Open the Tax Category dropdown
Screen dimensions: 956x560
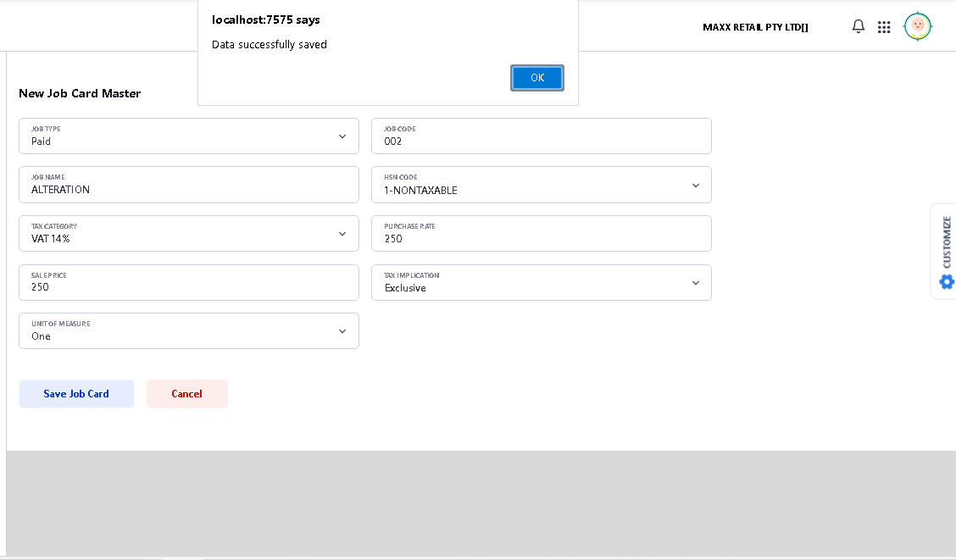tap(188, 234)
